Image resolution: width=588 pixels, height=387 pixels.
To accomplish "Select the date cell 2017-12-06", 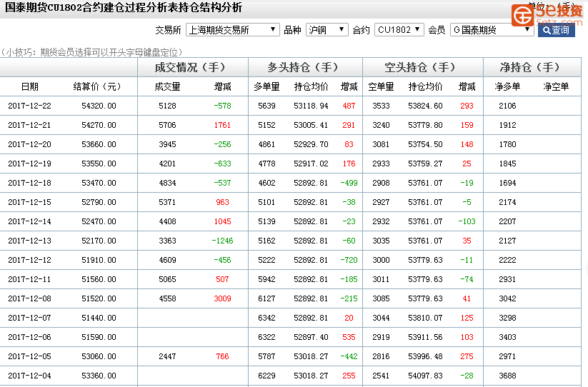I will point(29,338).
